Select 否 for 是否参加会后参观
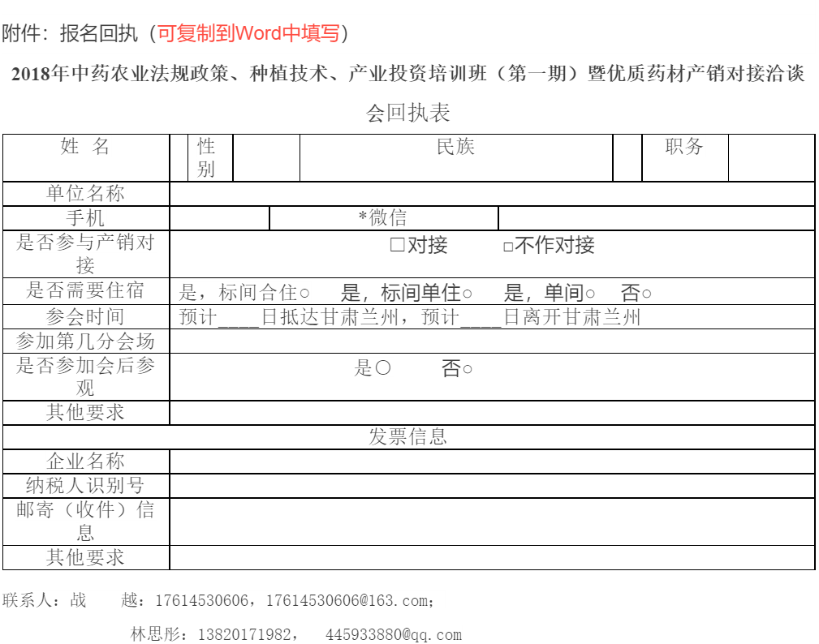Viewport: 819px width, 644px height. tap(468, 370)
